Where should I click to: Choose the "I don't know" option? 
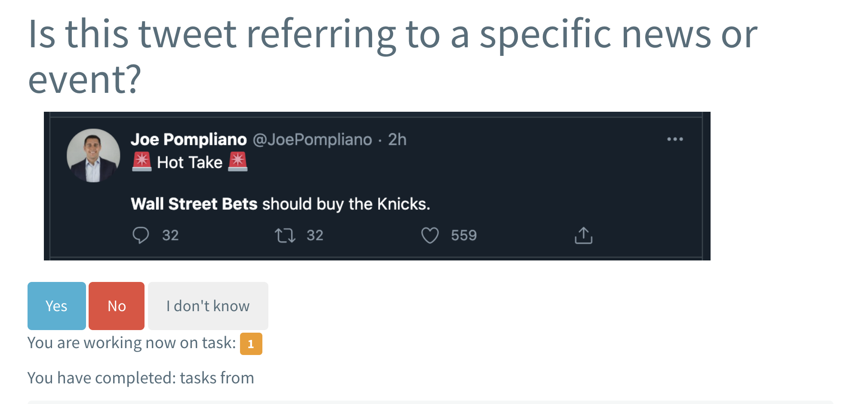(208, 306)
